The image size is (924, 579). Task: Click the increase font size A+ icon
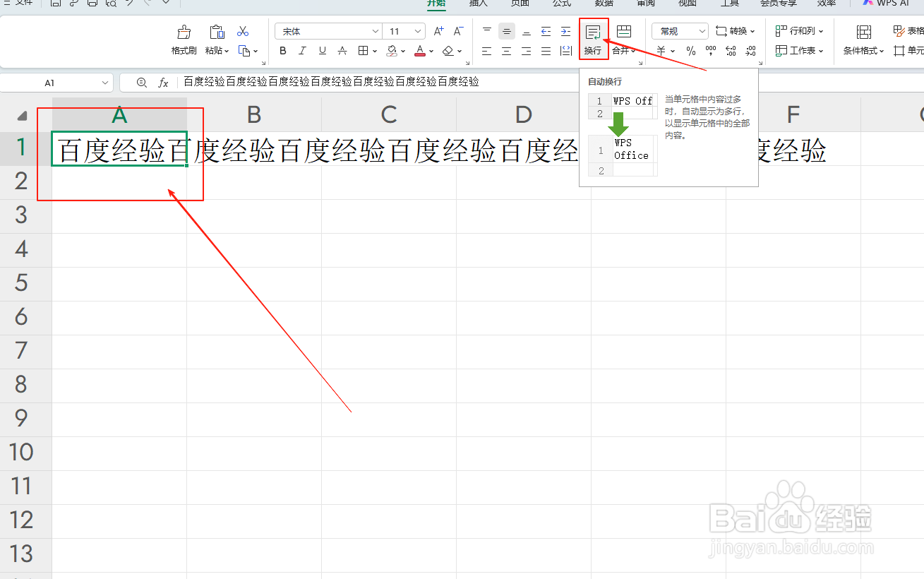coord(438,31)
